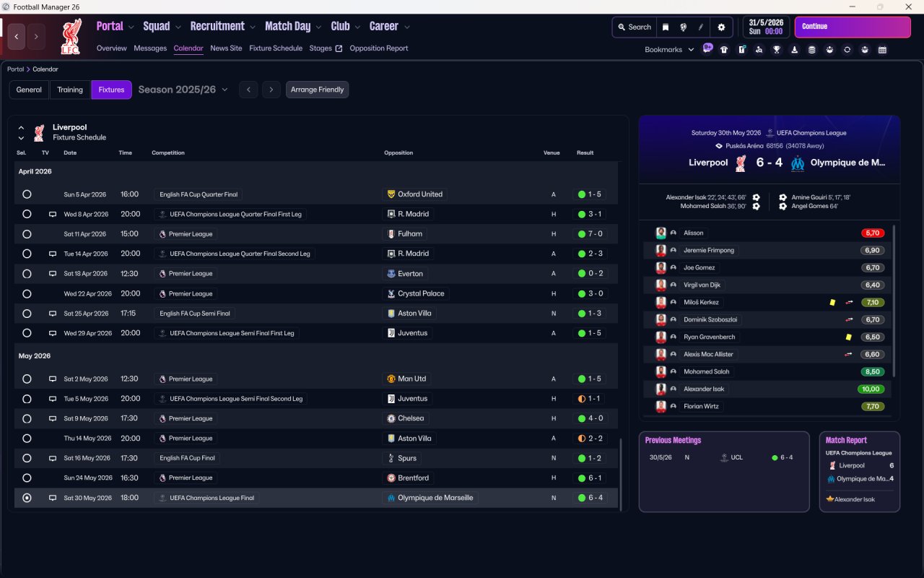
Task: Open the settings gear icon
Action: 720,27
